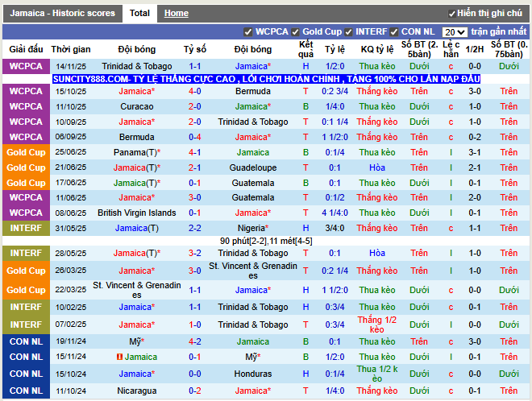Open Mỹ home team on 19/11/24

coord(137,341)
